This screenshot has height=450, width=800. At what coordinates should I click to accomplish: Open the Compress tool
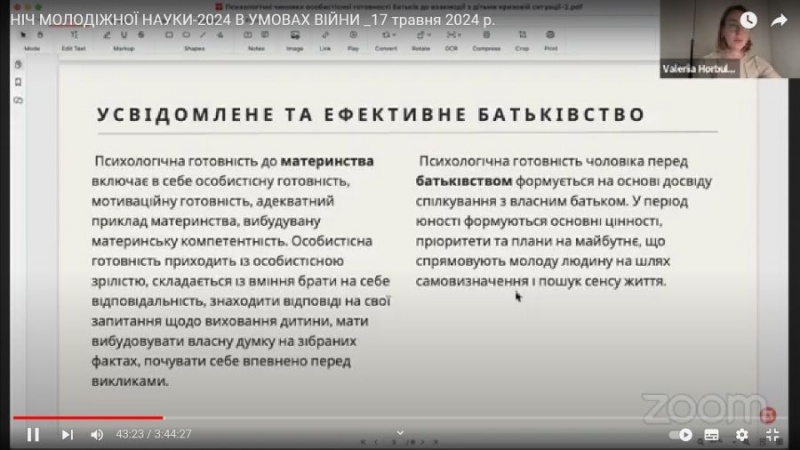(486, 38)
